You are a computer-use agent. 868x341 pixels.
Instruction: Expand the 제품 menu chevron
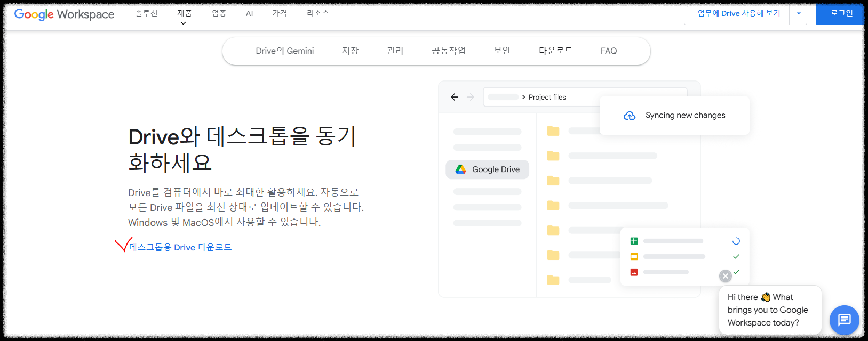[x=183, y=23]
